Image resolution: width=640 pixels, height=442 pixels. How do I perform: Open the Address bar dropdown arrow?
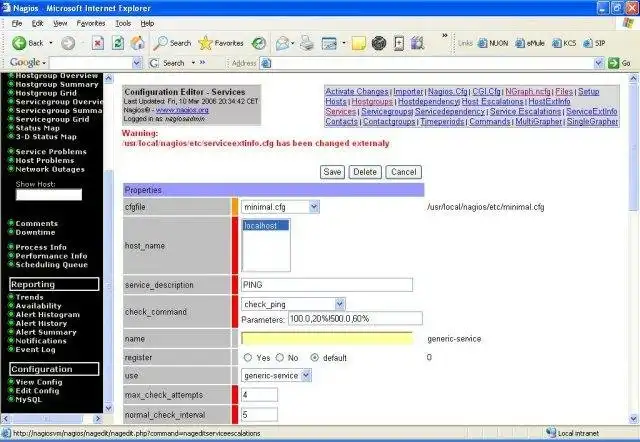(x=598, y=63)
